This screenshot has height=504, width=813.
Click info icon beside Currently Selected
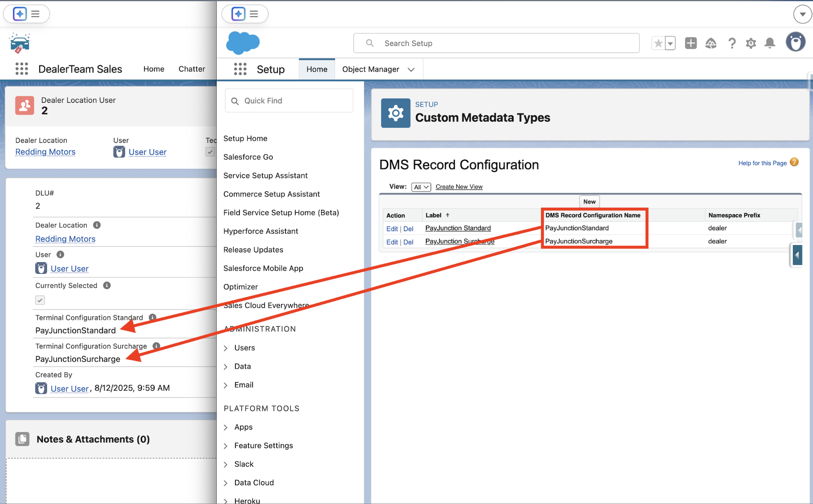[x=107, y=285]
